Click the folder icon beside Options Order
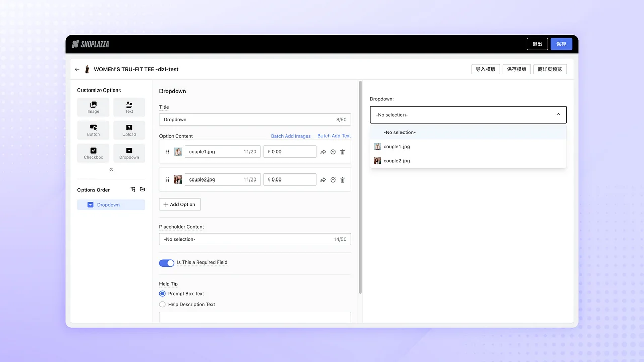This screenshot has width=644, height=362. coord(142,189)
